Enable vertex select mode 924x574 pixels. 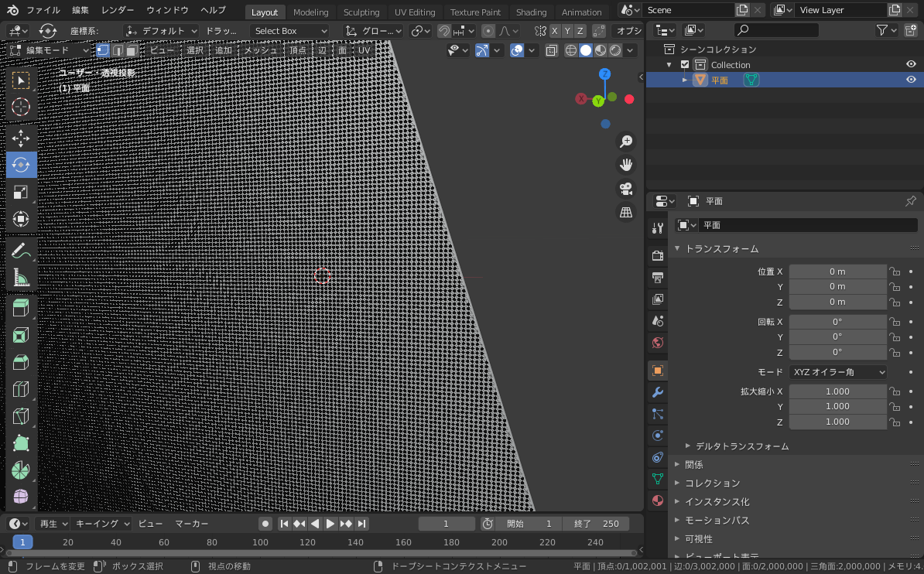click(x=103, y=50)
